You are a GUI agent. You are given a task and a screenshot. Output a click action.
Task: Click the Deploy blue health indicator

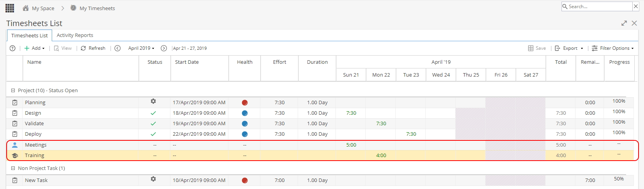[x=245, y=134]
